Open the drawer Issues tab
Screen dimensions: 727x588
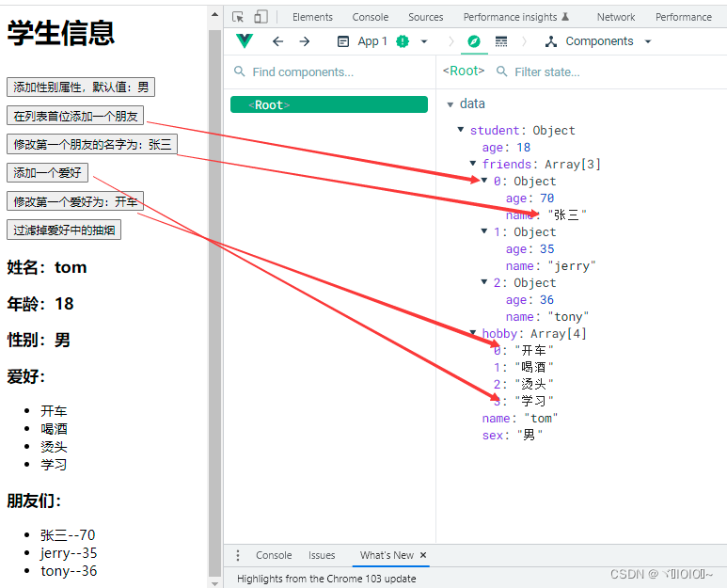click(x=322, y=555)
